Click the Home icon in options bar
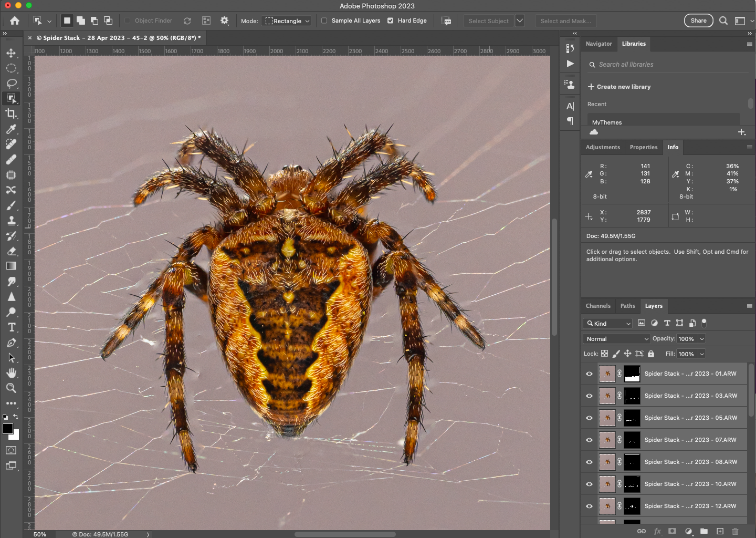756x538 pixels. 15,20
